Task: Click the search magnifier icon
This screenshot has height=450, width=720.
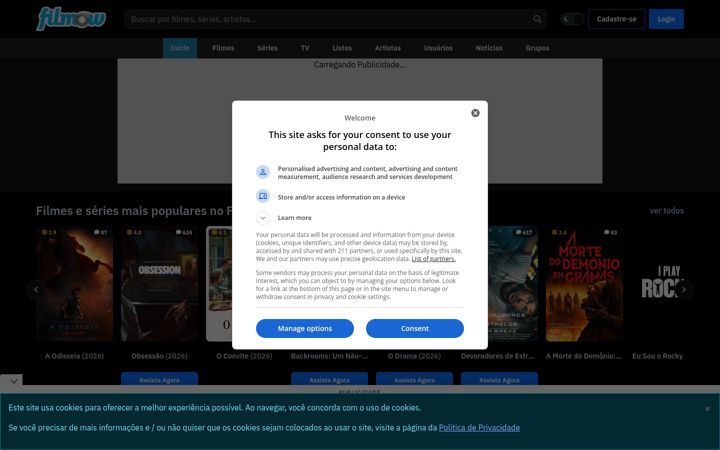Action: pyautogui.click(x=537, y=19)
